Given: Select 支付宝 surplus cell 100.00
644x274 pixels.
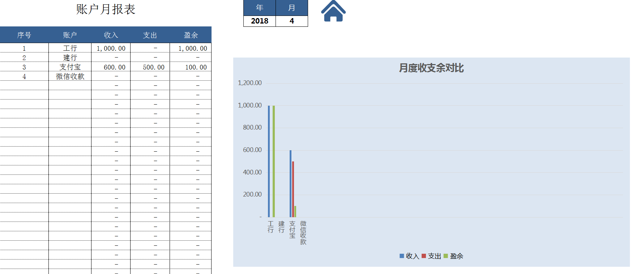Looking at the screenshot, I should click(191, 67).
